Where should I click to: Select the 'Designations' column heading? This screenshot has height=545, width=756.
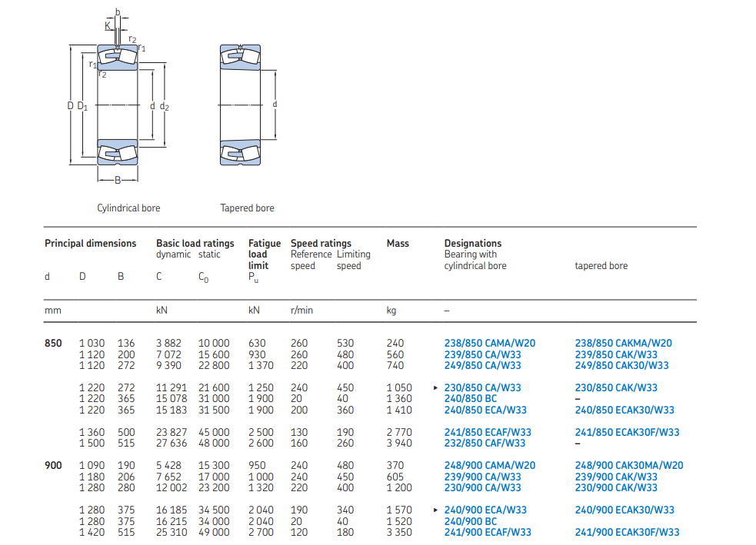tap(472, 244)
